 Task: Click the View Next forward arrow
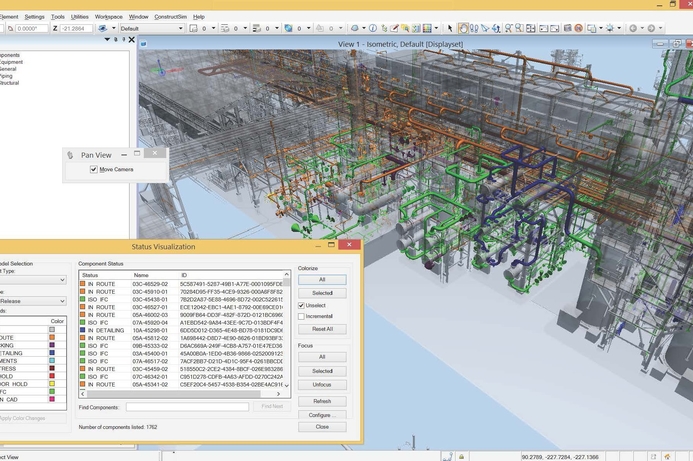click(651, 28)
